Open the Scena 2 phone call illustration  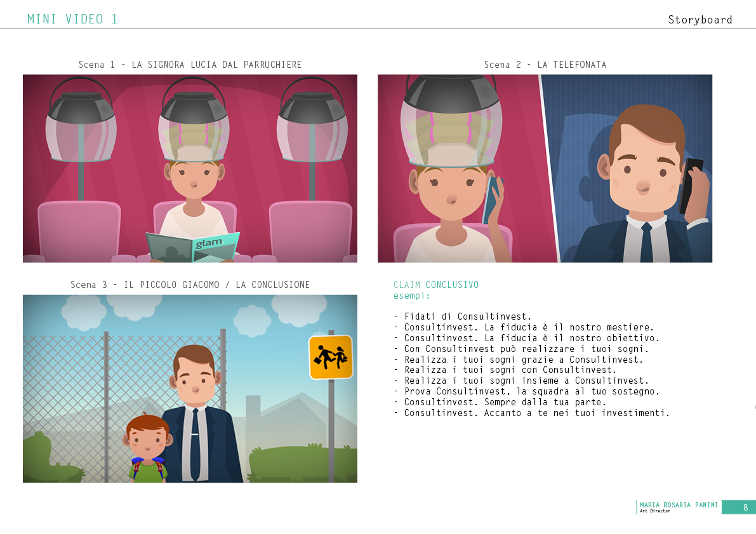point(545,169)
